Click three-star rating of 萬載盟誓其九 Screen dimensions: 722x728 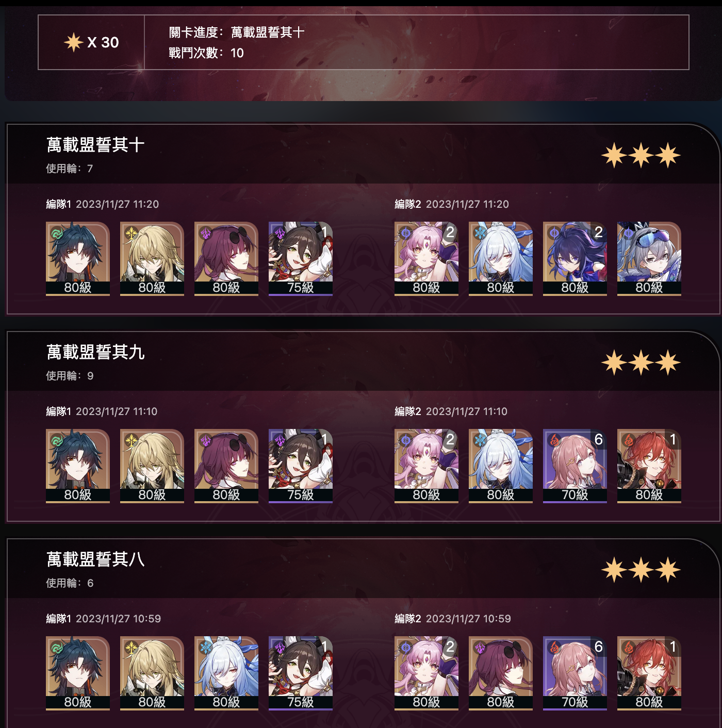point(641,362)
